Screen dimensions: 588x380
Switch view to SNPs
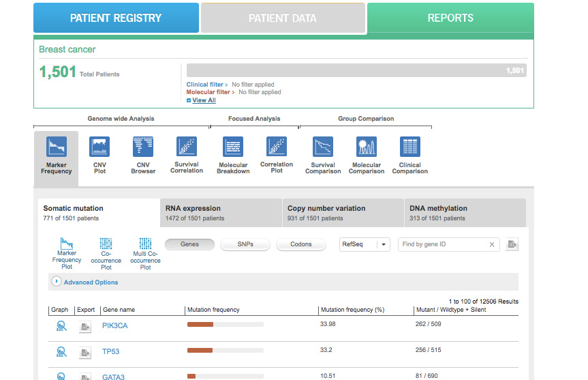click(x=245, y=244)
